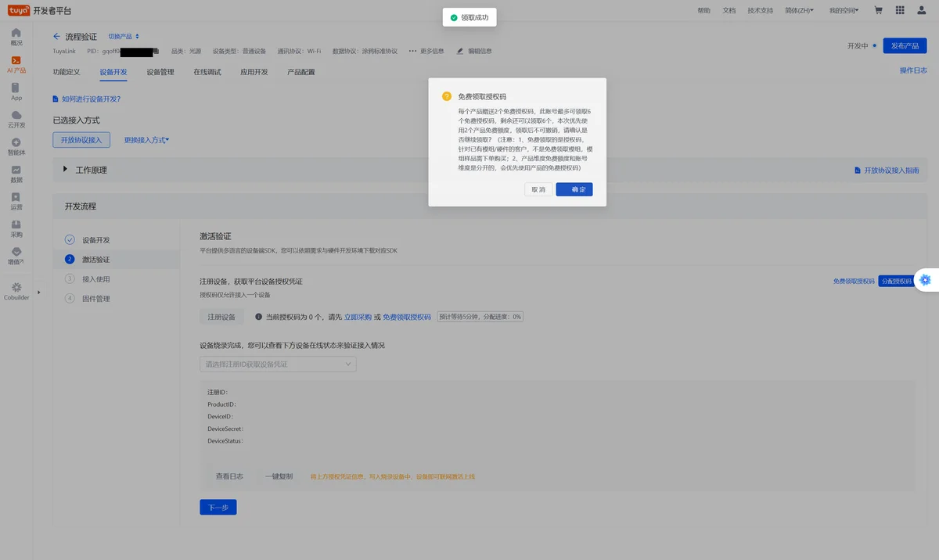Image resolution: width=939 pixels, height=560 pixels.
Task: Switch to the 设备开发 tab
Action: tap(113, 72)
